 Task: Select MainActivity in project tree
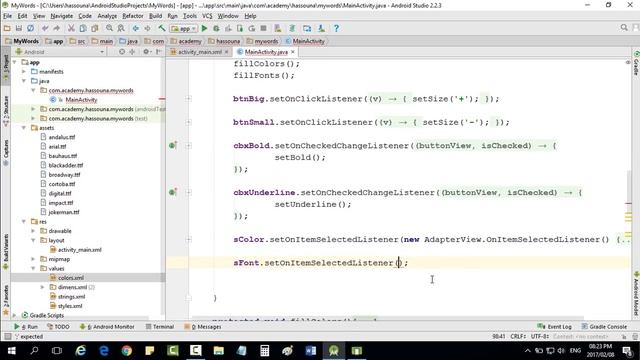click(81, 100)
